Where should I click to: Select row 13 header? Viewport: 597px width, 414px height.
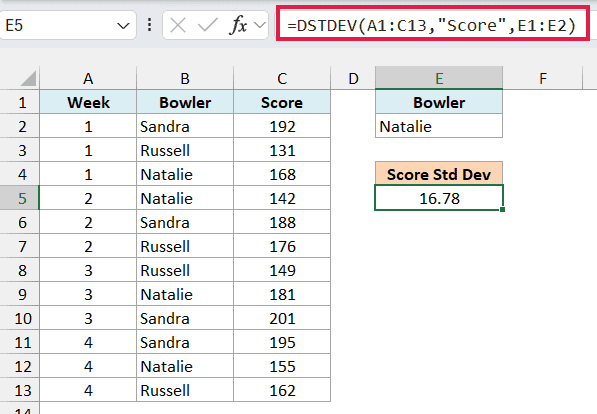(20, 390)
